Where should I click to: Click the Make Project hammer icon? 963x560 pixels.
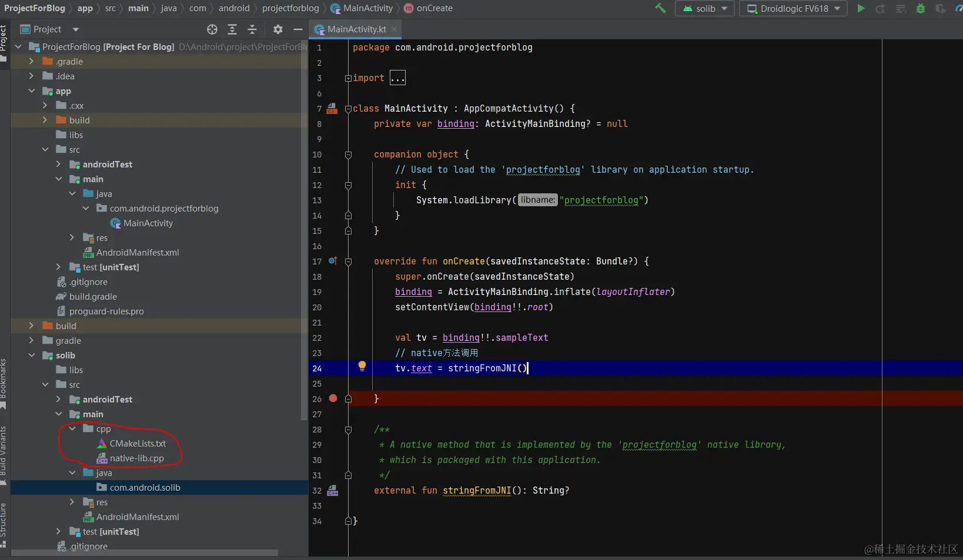[661, 8]
